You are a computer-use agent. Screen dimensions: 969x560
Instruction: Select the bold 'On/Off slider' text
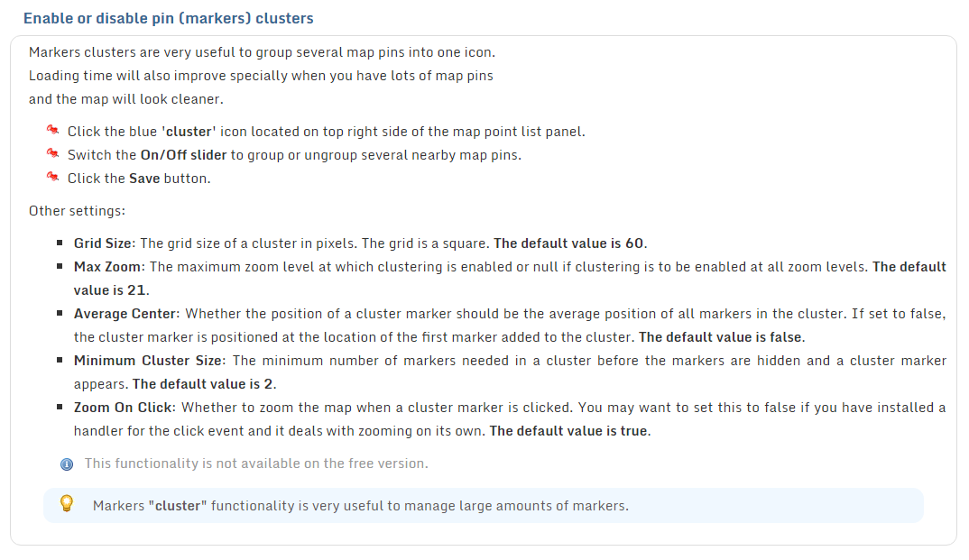183,155
